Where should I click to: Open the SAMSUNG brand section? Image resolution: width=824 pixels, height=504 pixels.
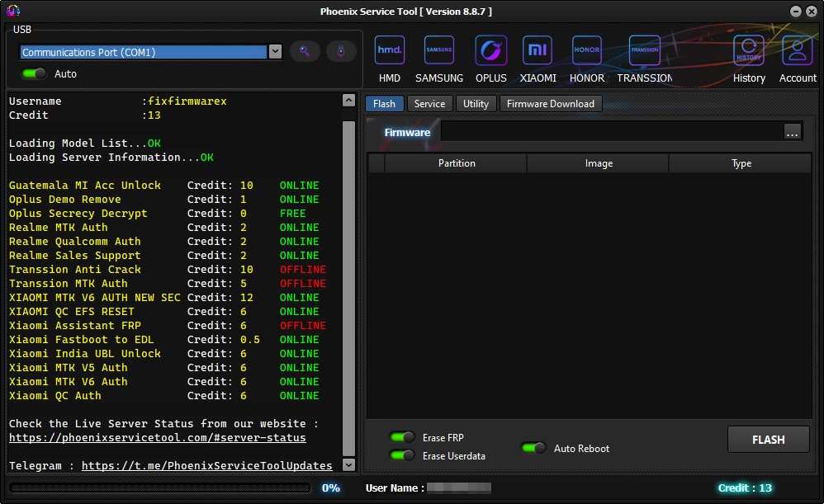[x=438, y=51]
